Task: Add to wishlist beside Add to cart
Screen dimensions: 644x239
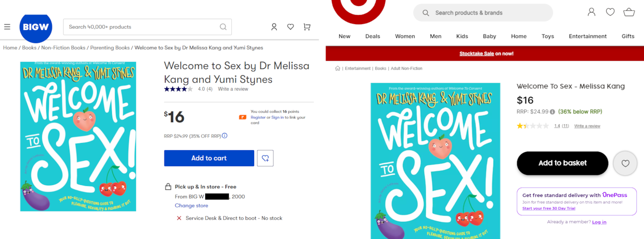Action: coord(265,158)
